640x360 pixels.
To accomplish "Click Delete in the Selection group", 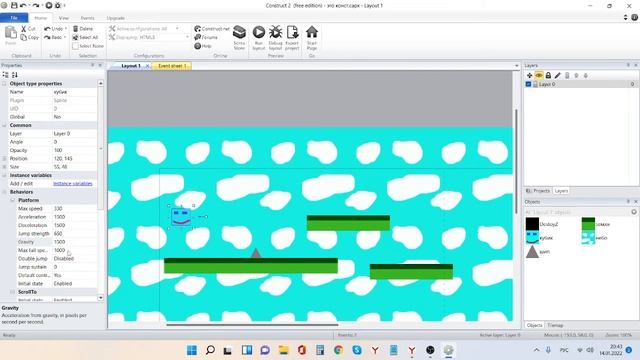I will pyautogui.click(x=83, y=29).
